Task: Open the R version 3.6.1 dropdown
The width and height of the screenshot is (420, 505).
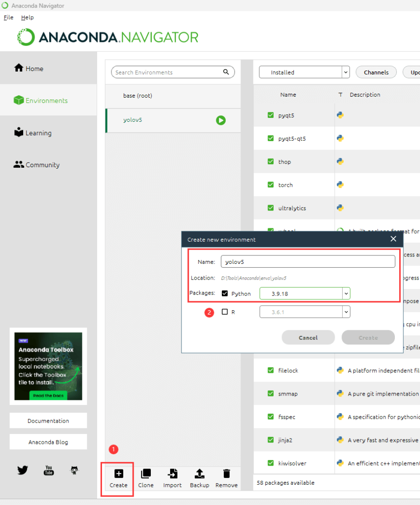Action: click(305, 312)
